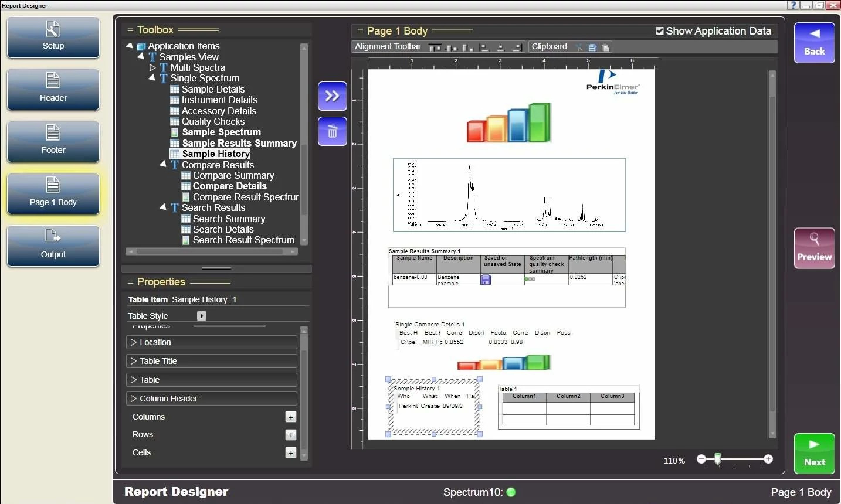
Task: Open the Header section tab
Action: [x=53, y=89]
